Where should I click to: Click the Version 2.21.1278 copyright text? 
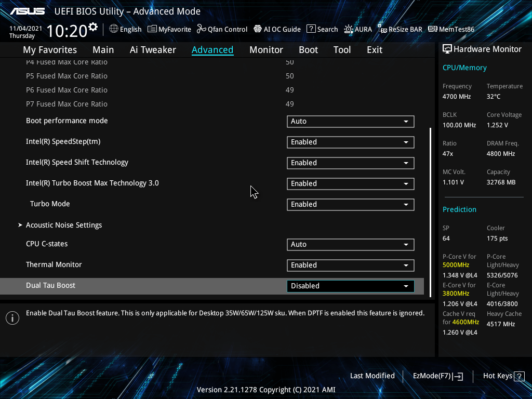[x=266, y=390]
